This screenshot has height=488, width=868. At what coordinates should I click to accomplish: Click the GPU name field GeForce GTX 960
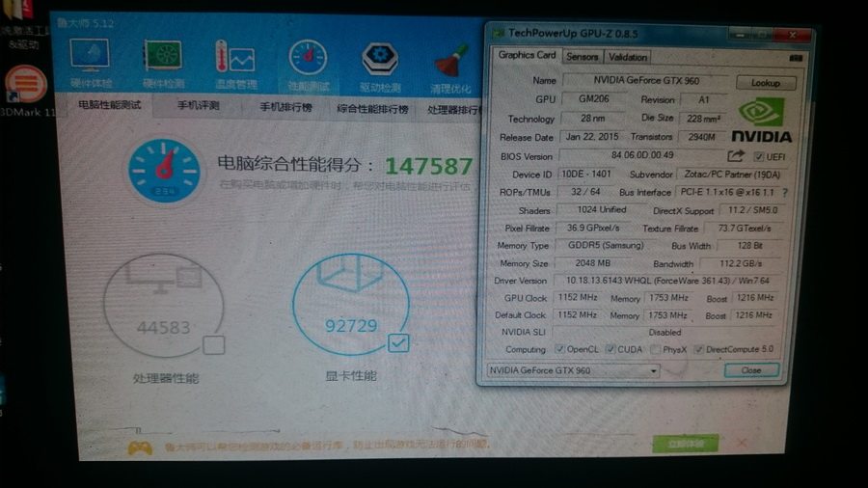646,80
